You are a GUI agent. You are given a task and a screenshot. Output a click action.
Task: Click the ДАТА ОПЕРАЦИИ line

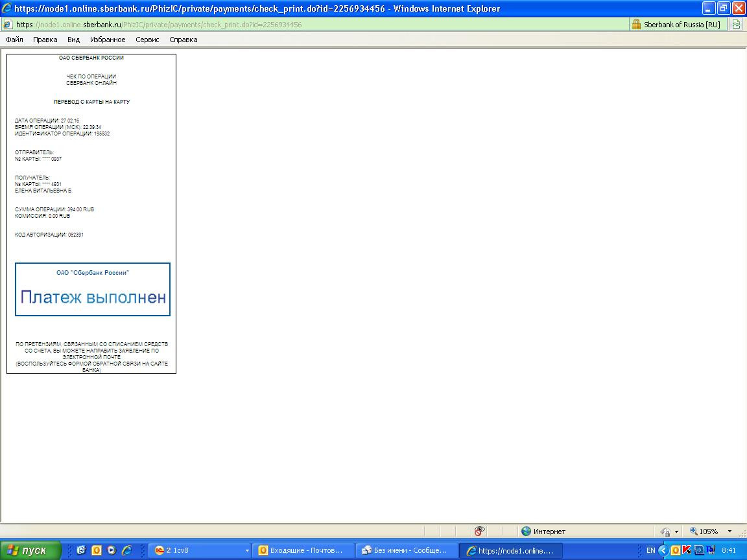(47, 121)
